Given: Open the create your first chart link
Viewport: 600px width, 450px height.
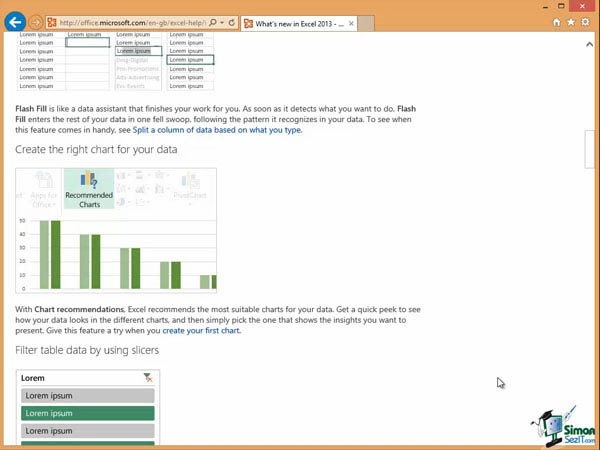Looking at the screenshot, I should tap(201, 331).
